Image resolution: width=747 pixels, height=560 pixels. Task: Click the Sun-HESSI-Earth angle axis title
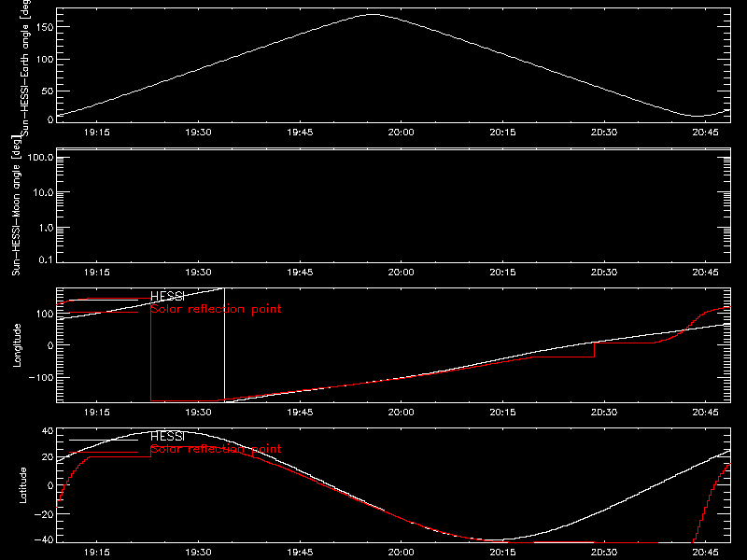25,66
